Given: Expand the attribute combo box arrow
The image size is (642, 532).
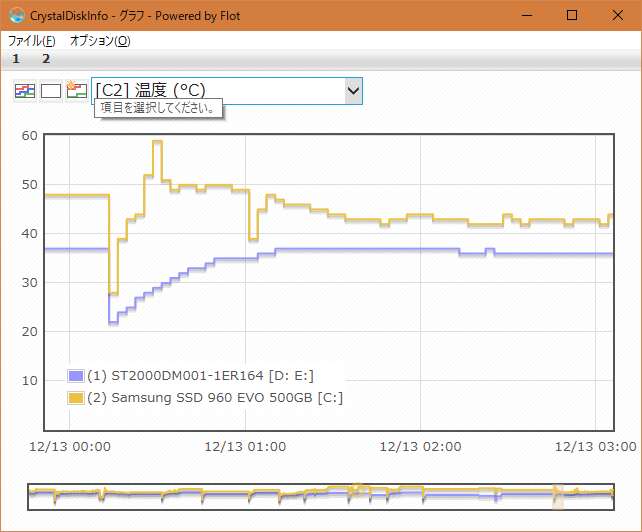Looking at the screenshot, I should pos(353,91).
